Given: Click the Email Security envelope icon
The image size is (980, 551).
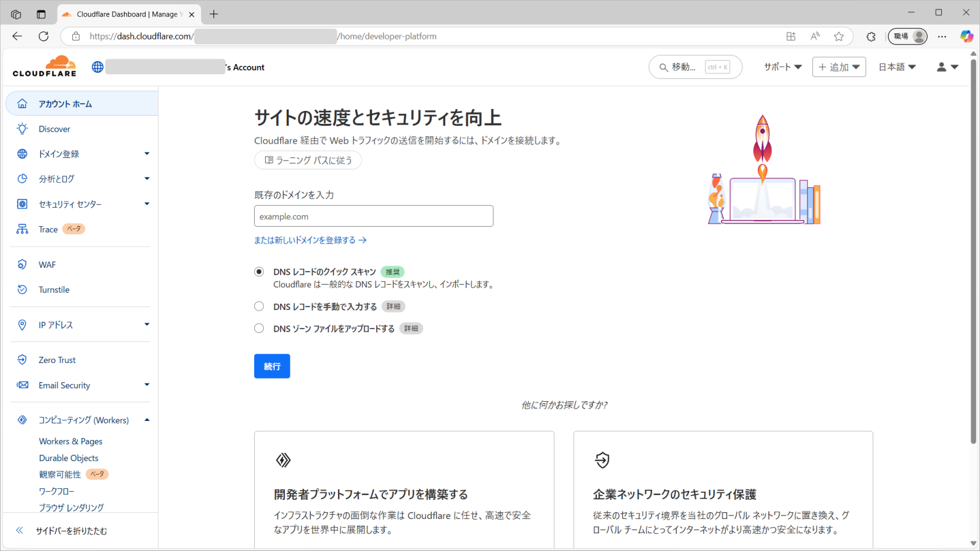Looking at the screenshot, I should 22,385.
